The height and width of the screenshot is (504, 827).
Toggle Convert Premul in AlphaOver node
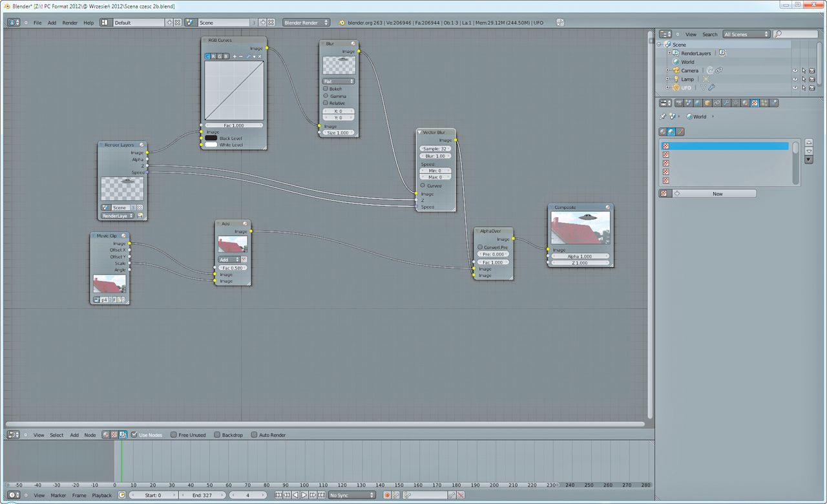coord(480,247)
